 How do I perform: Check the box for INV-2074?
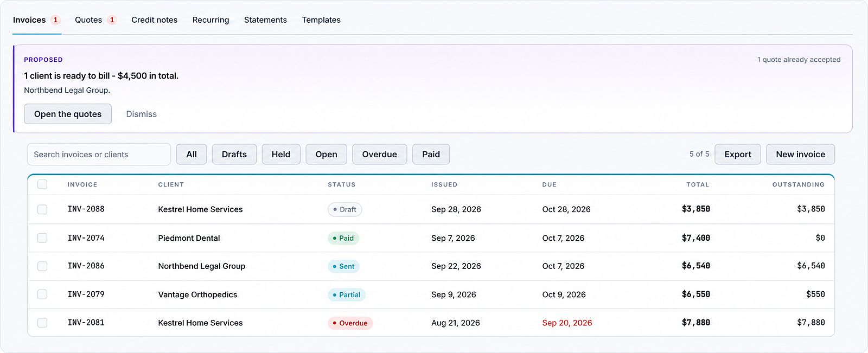42,238
